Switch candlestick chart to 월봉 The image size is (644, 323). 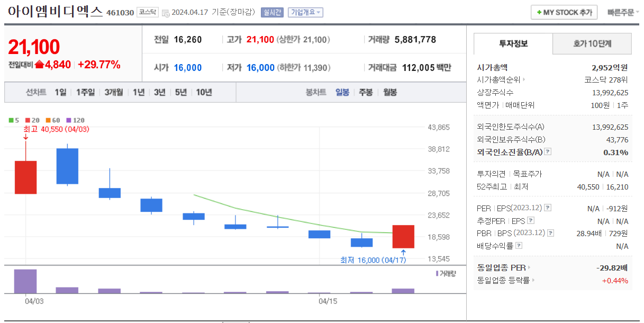[x=389, y=92]
